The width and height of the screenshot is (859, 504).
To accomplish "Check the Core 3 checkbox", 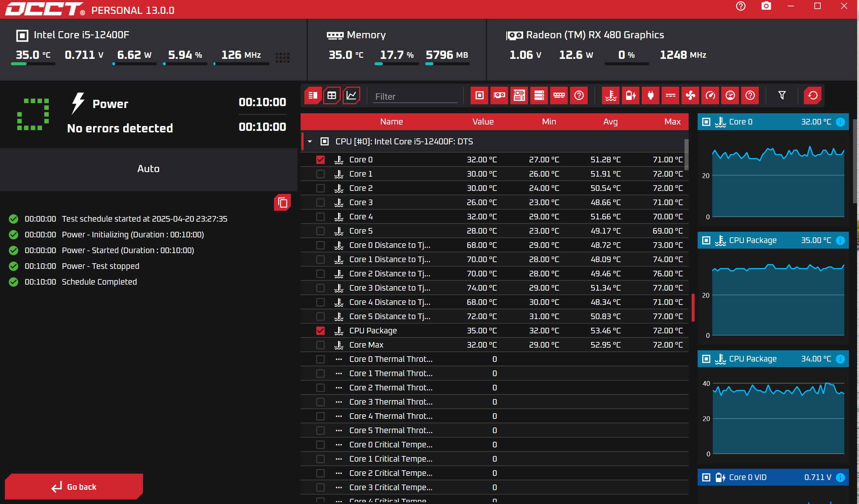I will click(x=320, y=202).
